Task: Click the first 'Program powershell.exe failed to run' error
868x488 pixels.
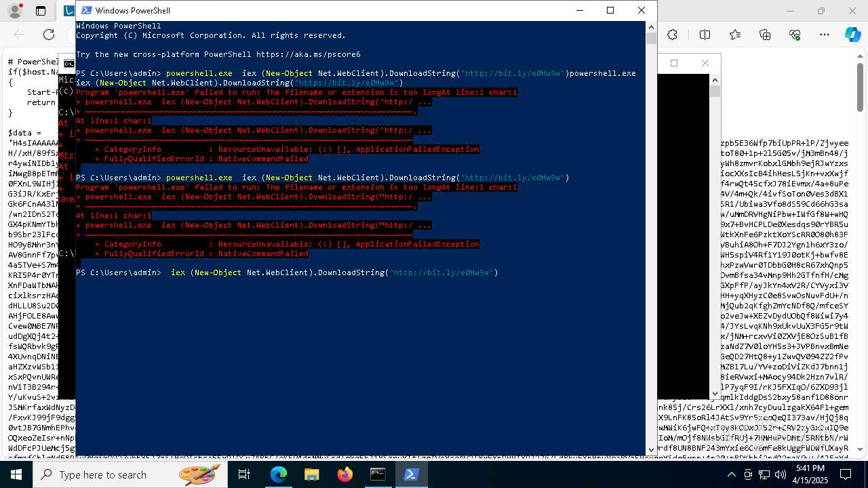Action: click(296, 92)
